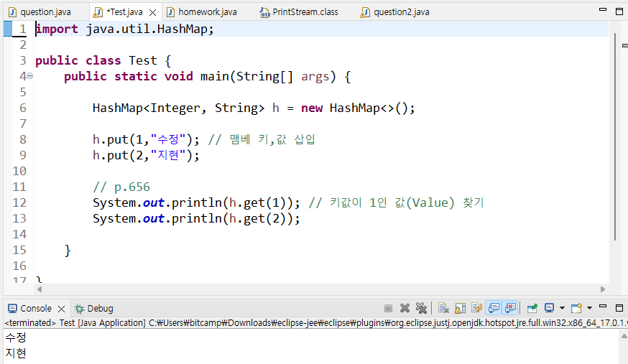Click line 1 import statement
The width and height of the screenshot is (628, 364).
(x=124, y=29)
